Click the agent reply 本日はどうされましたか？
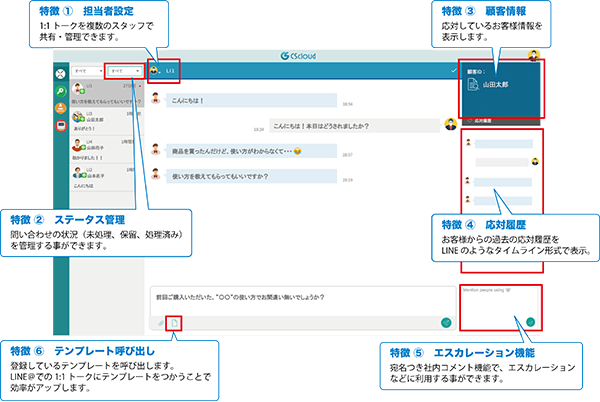Image resolution: width=600 pixels, height=402 pixels. (x=355, y=126)
